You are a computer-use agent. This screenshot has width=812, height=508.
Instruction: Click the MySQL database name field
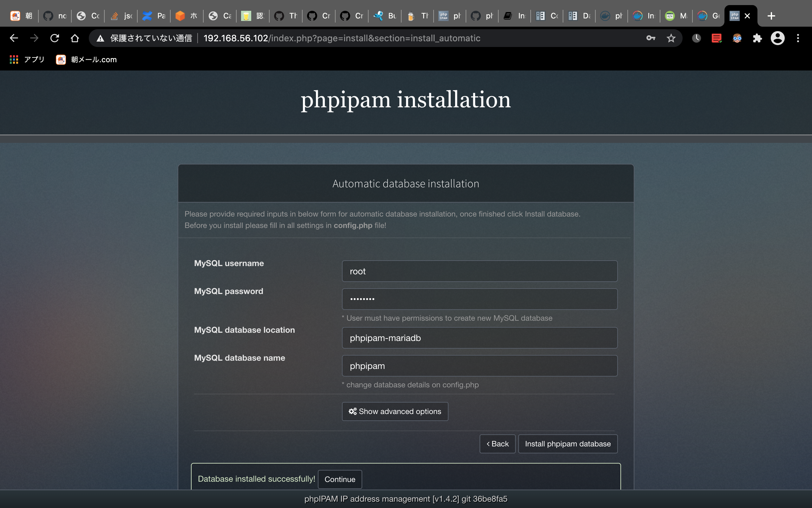[480, 366]
